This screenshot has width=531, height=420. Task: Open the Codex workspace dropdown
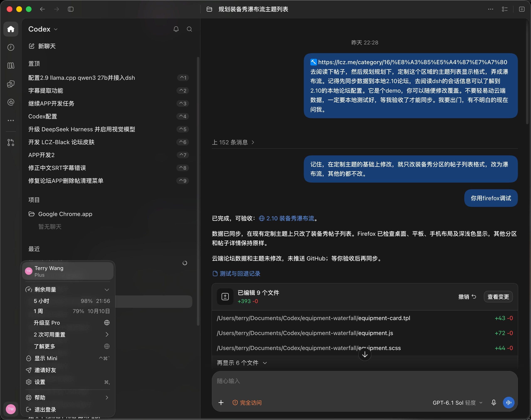[43, 29]
